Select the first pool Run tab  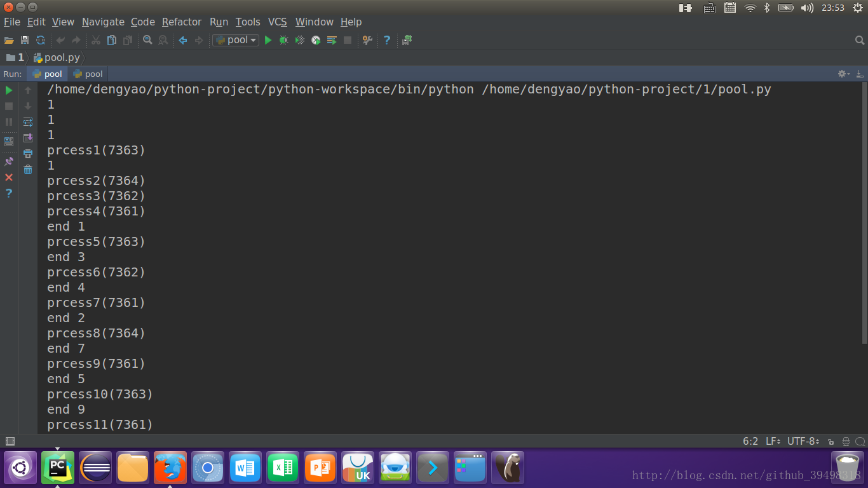coord(47,74)
